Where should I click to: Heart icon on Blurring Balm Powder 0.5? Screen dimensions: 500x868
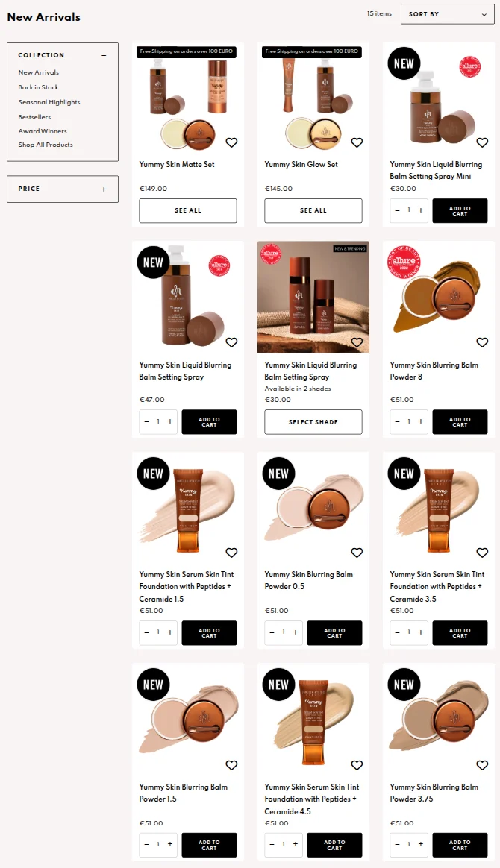tap(357, 553)
